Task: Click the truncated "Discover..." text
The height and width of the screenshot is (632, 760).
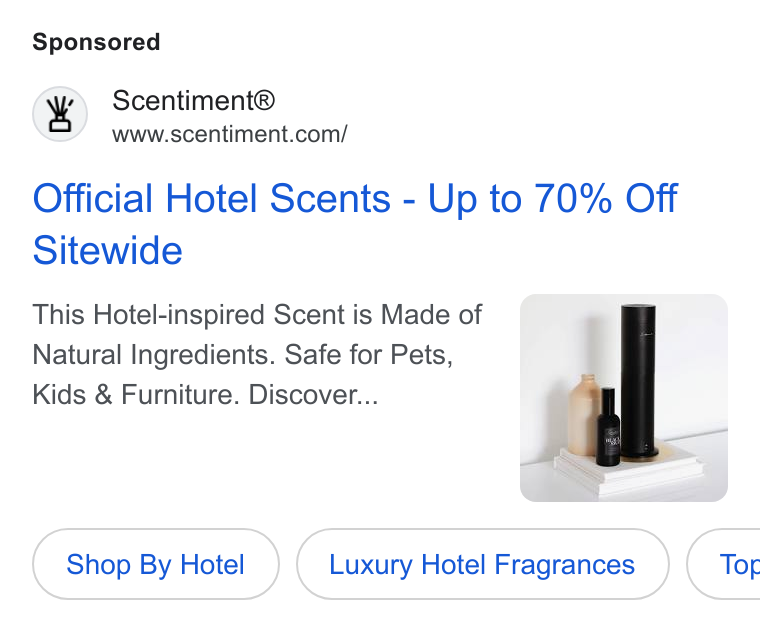Action: (x=313, y=395)
